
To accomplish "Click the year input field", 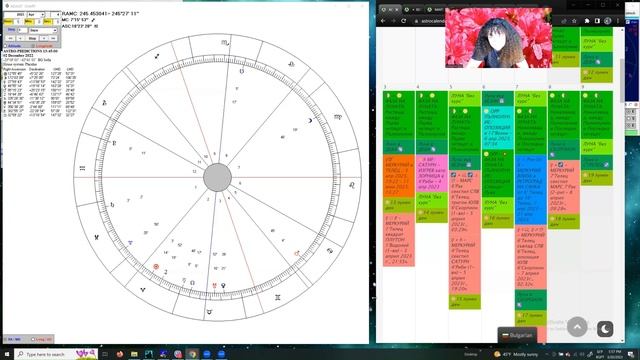I will pos(15,15).
